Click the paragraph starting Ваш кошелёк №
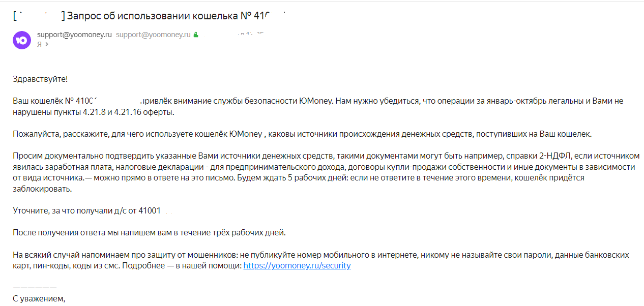The width and height of the screenshot is (644, 306). coord(318,106)
